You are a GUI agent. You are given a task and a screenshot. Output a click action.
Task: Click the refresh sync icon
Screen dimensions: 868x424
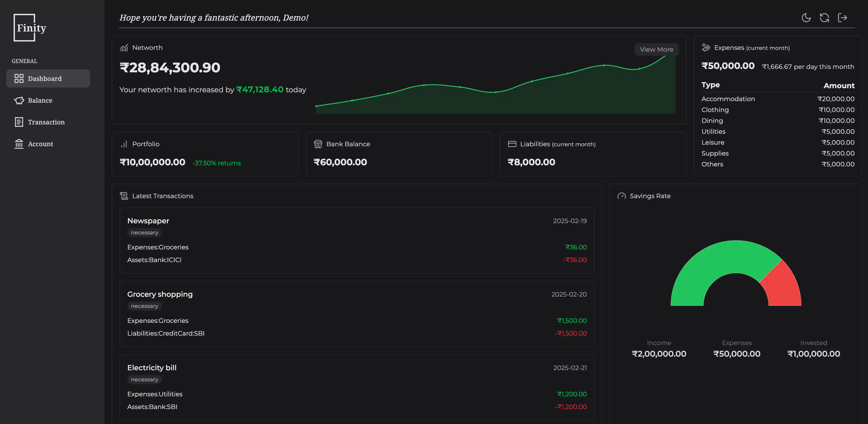click(x=824, y=17)
